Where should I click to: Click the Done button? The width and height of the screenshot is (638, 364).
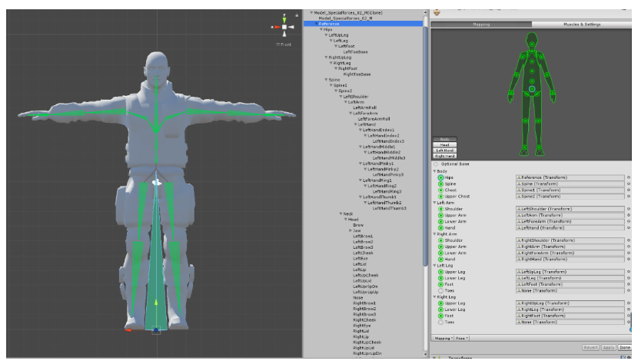coord(625,348)
